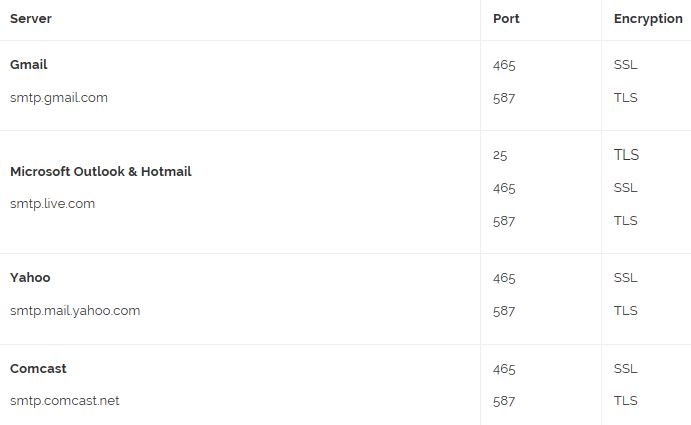
Task: Select the Gmail server name
Action: point(29,64)
